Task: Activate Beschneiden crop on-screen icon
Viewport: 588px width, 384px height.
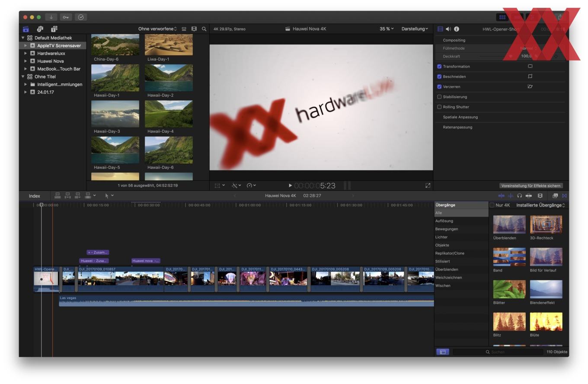Action: tap(530, 76)
